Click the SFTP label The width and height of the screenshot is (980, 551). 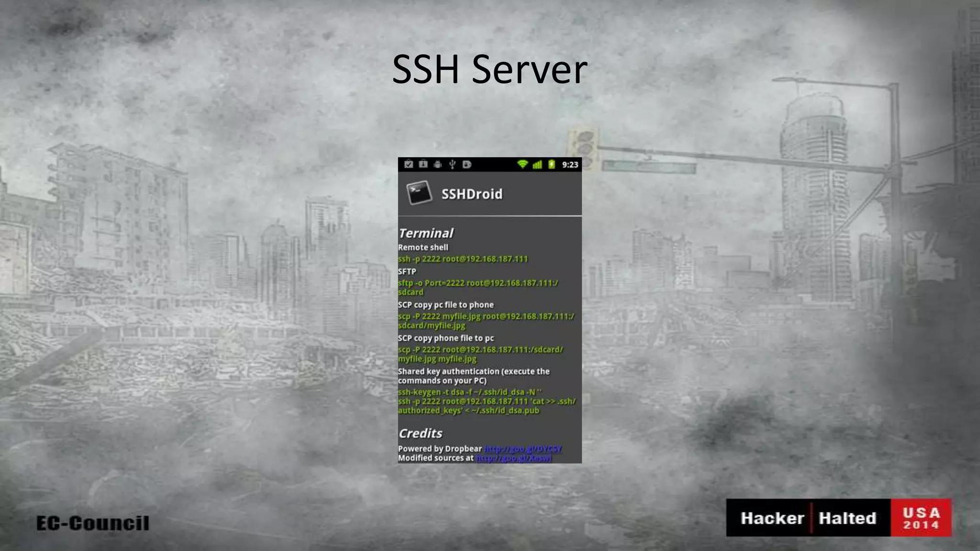[407, 271]
